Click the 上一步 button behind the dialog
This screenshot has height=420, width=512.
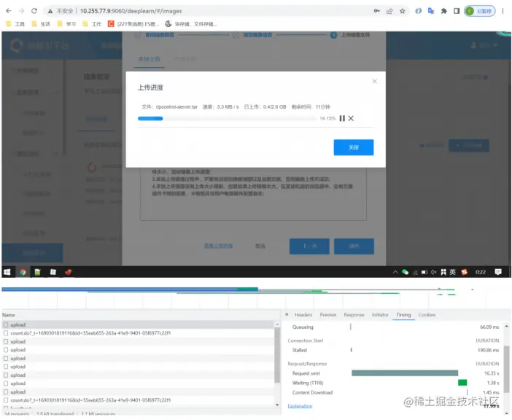click(309, 246)
